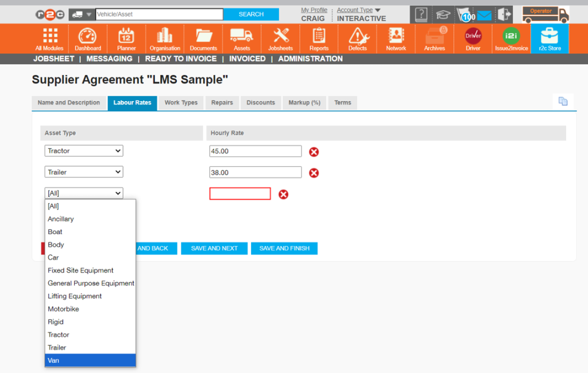Viewport: 588px width, 373px height.
Task: Choose Boat from the asset list
Action: 90,232
